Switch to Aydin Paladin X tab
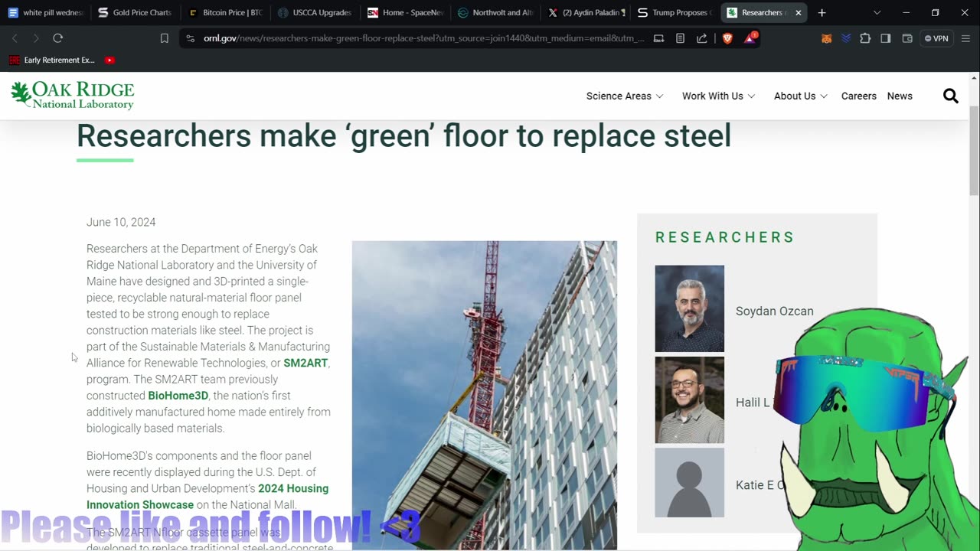This screenshot has width=980, height=551. tap(584, 12)
